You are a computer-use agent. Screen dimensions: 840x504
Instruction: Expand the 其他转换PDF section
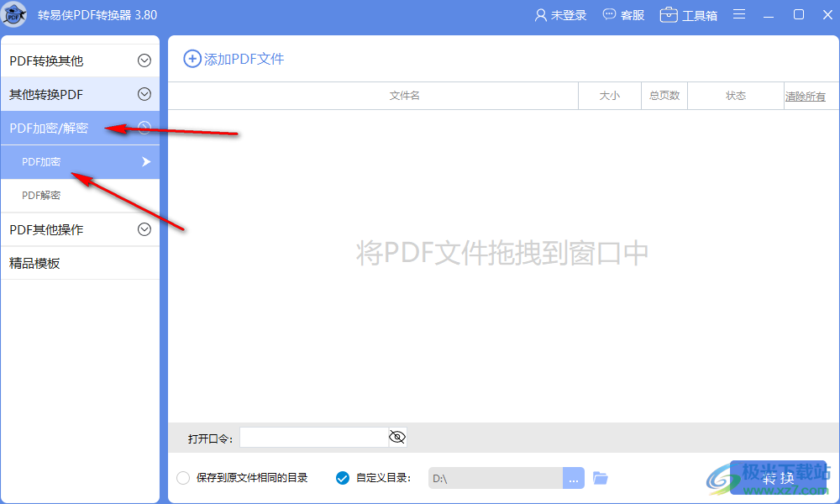tap(81, 94)
